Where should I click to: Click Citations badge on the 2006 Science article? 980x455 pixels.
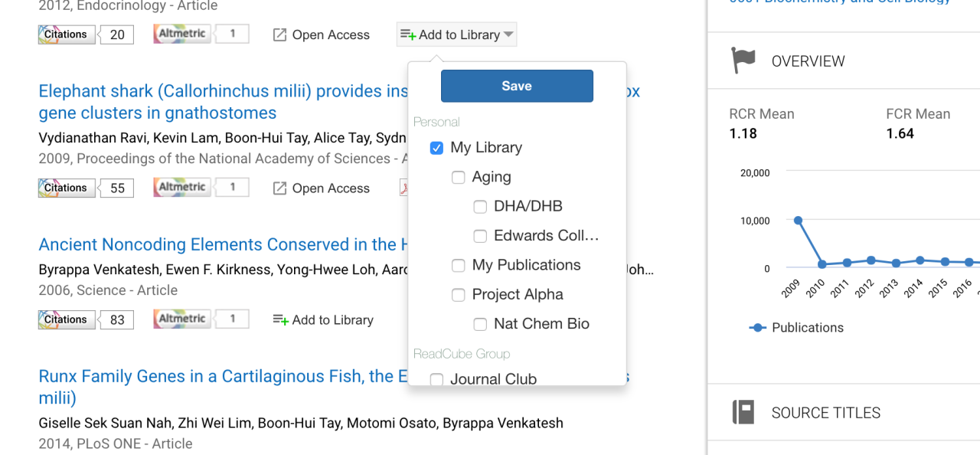pos(67,319)
